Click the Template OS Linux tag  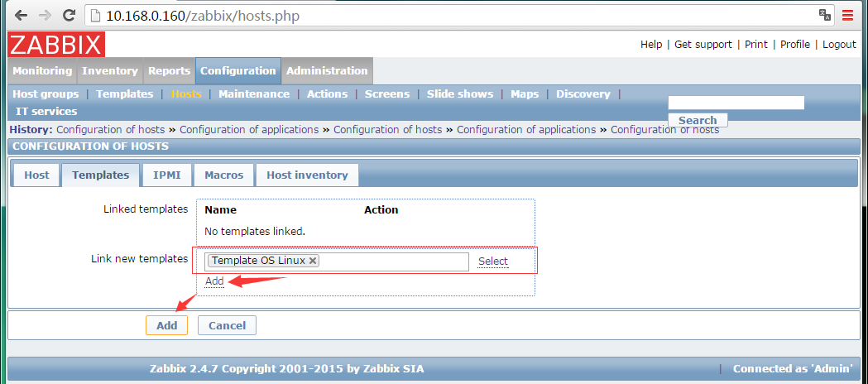click(x=263, y=261)
